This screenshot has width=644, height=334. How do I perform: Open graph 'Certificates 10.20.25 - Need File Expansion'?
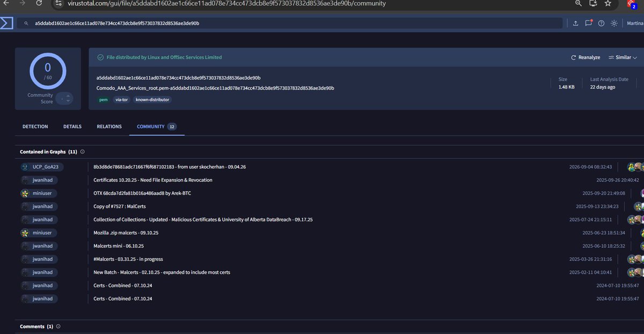pyautogui.click(x=153, y=180)
